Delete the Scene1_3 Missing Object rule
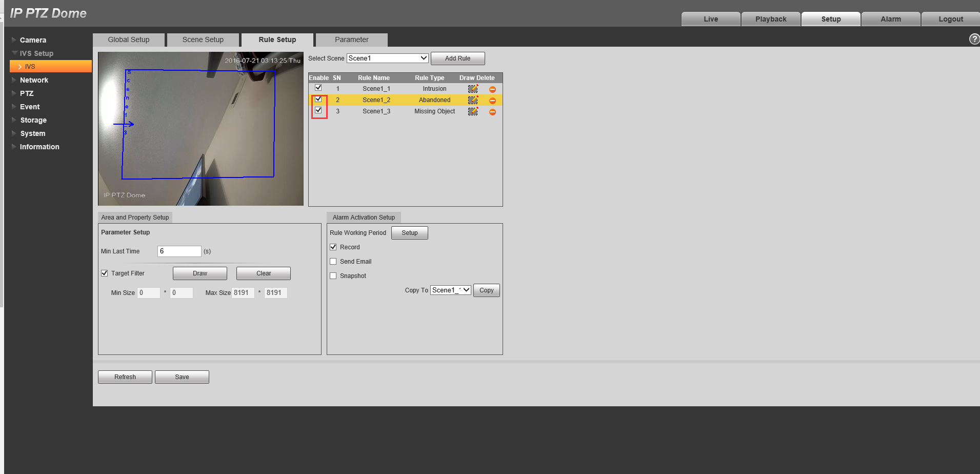The height and width of the screenshot is (474, 980). (x=492, y=112)
